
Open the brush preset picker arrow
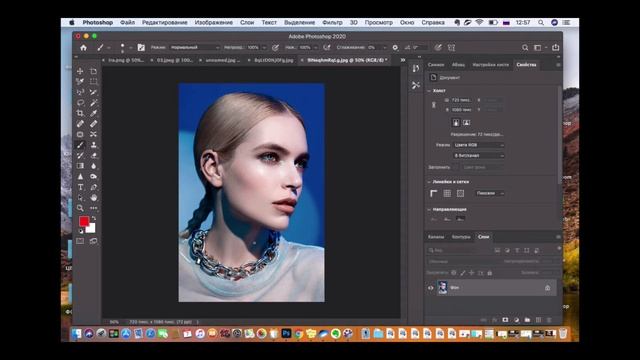131,48
